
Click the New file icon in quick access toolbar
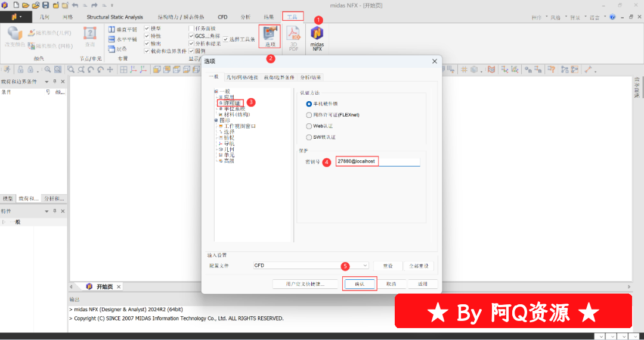click(17, 5)
